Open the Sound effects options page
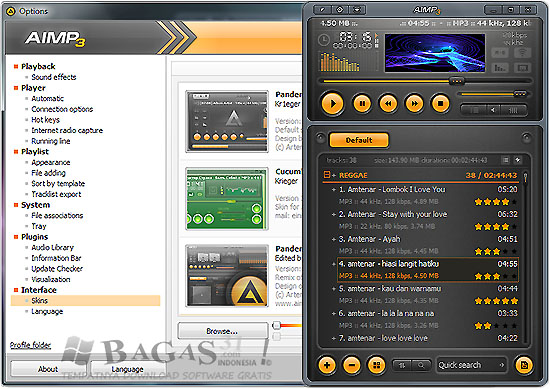Screen dimensions: 550x389 click(x=54, y=77)
